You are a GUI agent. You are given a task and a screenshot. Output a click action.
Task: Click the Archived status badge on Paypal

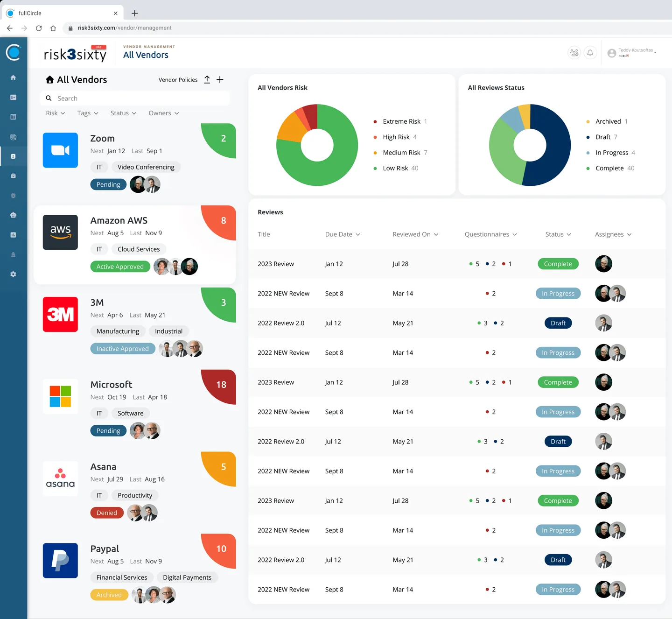pyautogui.click(x=109, y=595)
